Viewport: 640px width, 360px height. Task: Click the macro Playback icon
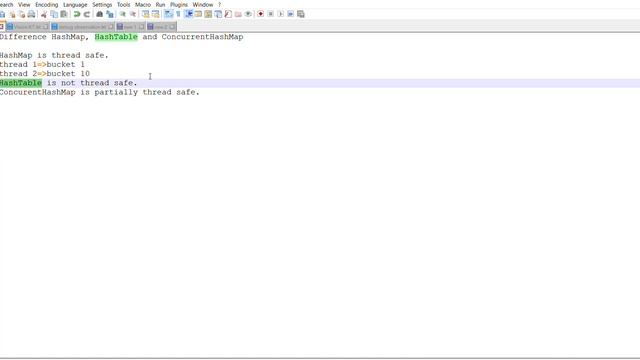point(281,14)
